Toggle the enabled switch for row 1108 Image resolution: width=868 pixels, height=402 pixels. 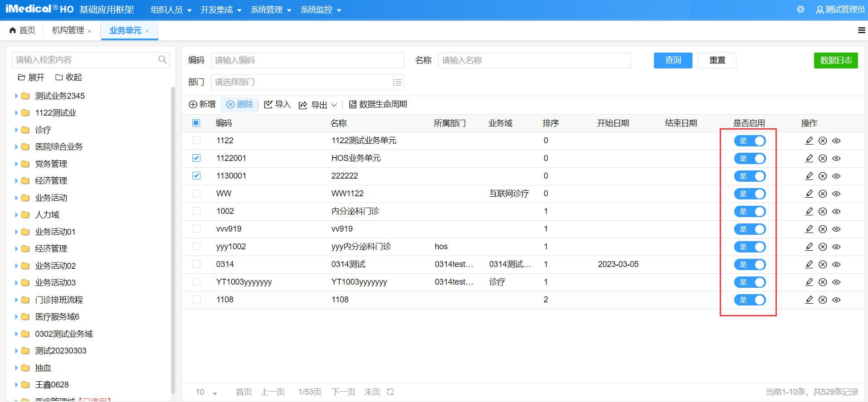[750, 300]
